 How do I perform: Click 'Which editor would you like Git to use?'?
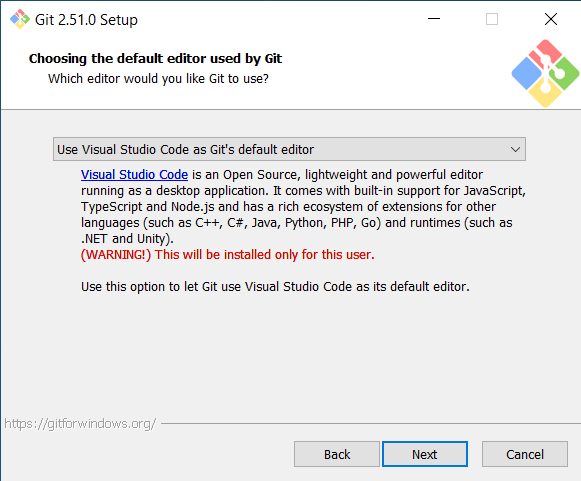[158, 79]
